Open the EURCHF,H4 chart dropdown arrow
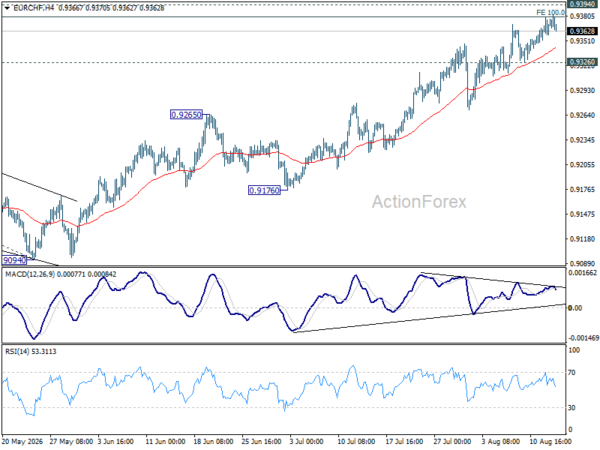 (7, 8)
